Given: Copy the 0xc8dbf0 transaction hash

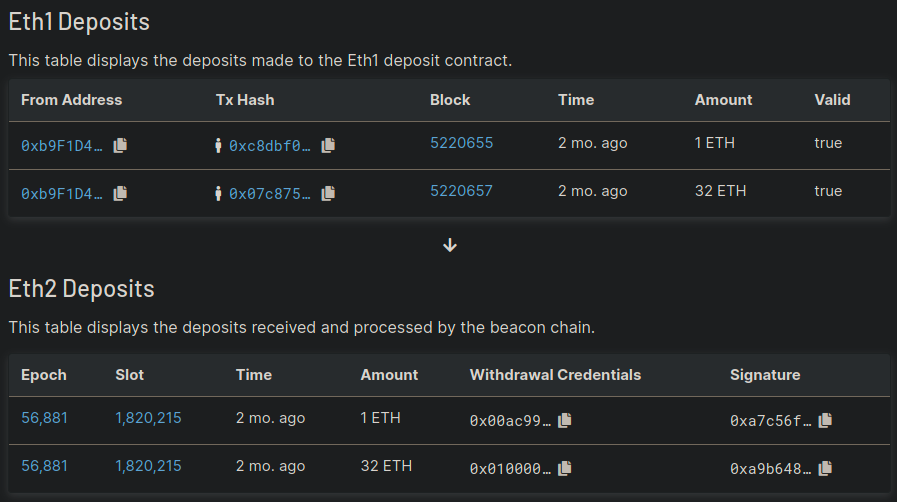Looking at the screenshot, I should point(328,145).
